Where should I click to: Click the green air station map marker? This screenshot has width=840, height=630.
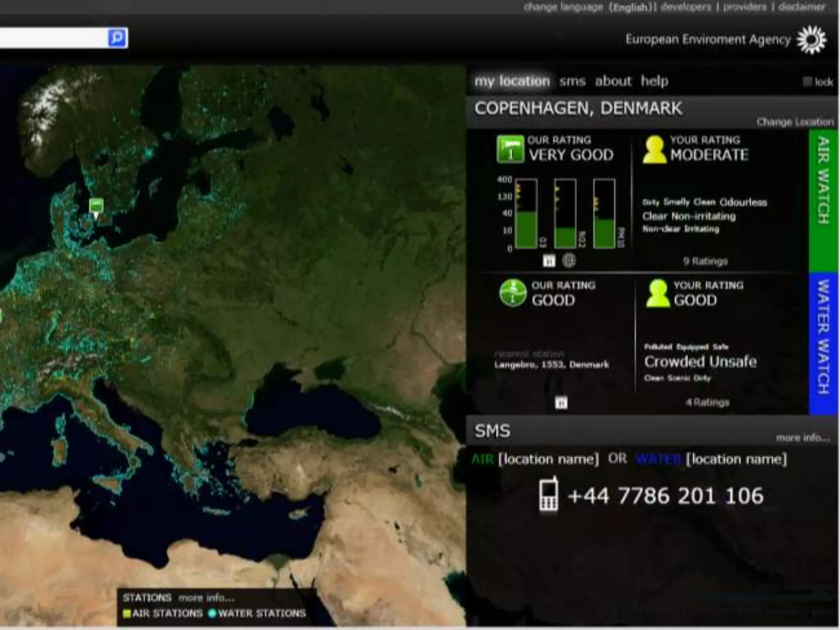[96, 205]
